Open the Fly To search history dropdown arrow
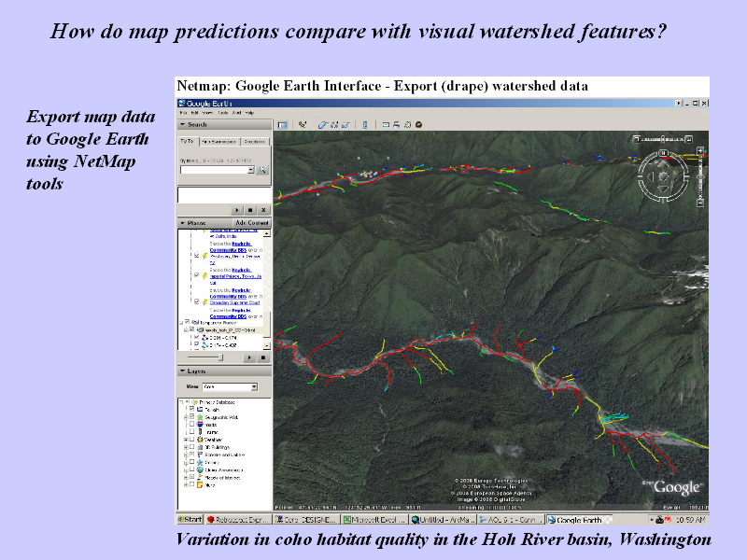The height and width of the screenshot is (560, 747). pyautogui.click(x=251, y=170)
